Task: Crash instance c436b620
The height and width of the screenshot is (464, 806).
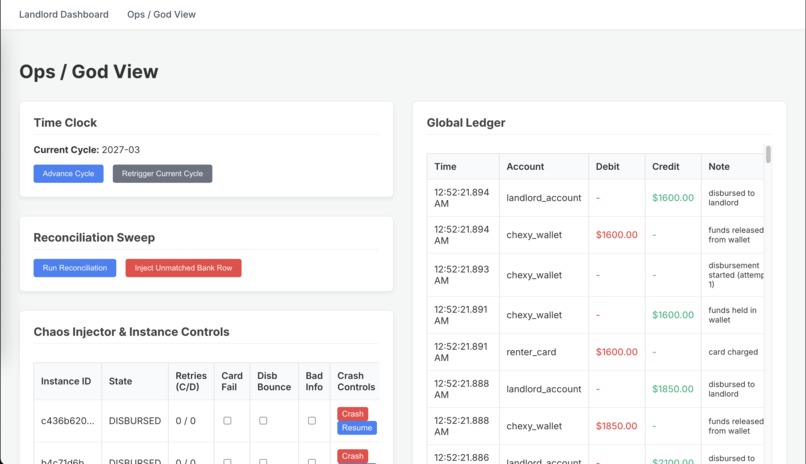Action: pos(353,414)
